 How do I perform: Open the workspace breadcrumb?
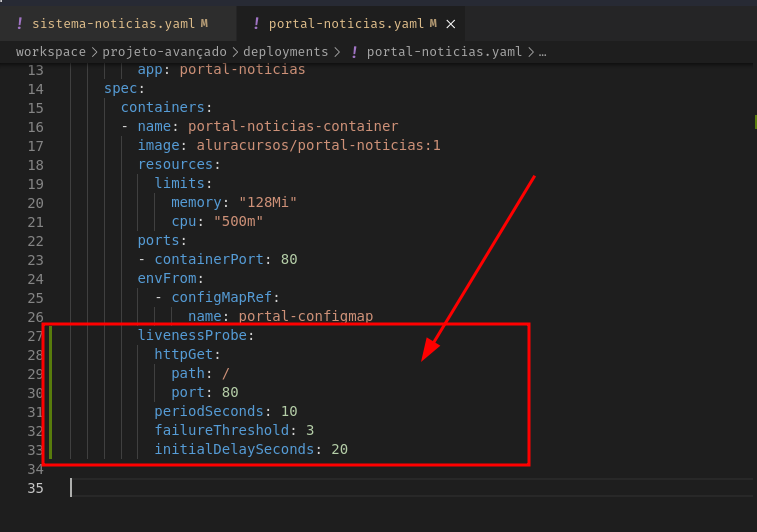tap(50, 52)
